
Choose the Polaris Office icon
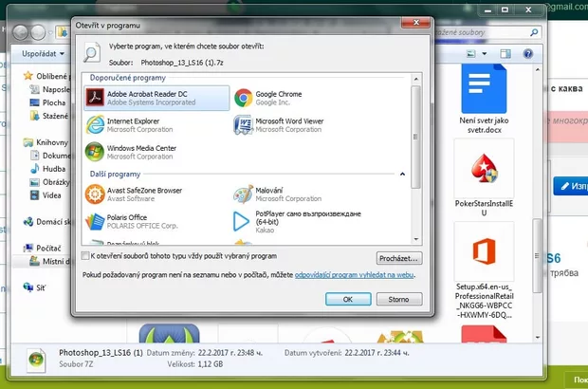click(x=95, y=221)
